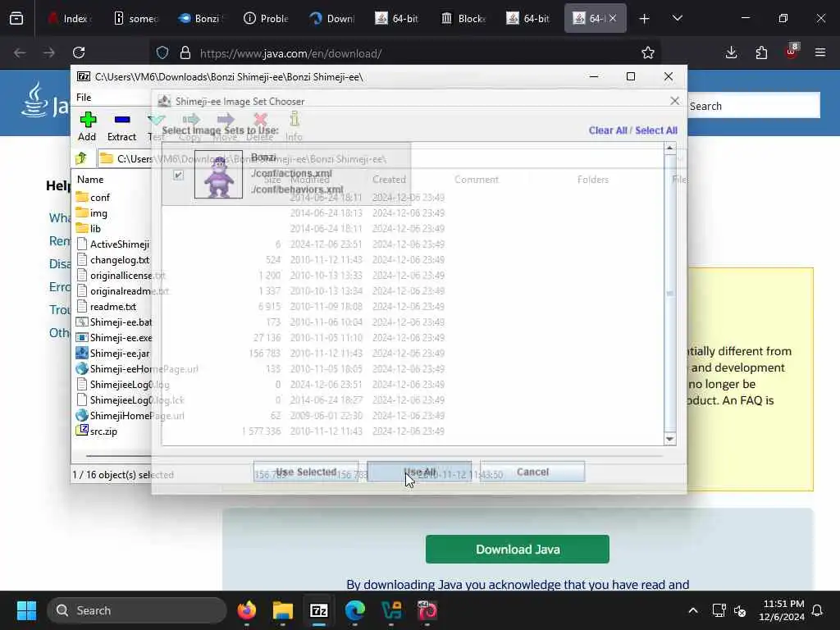Select the ActiveShimeji file entry

coord(113,244)
